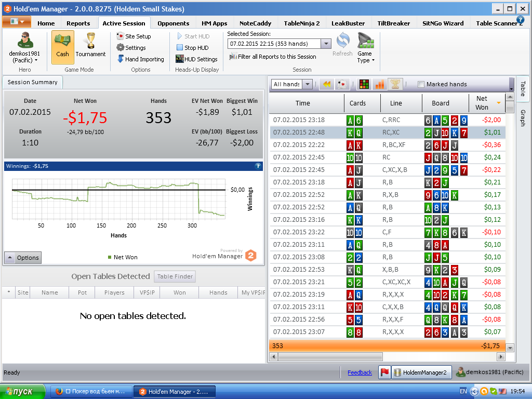Screen dimensions: 532x399
Task: Open the TableNinja 2 tab
Action: click(302, 23)
